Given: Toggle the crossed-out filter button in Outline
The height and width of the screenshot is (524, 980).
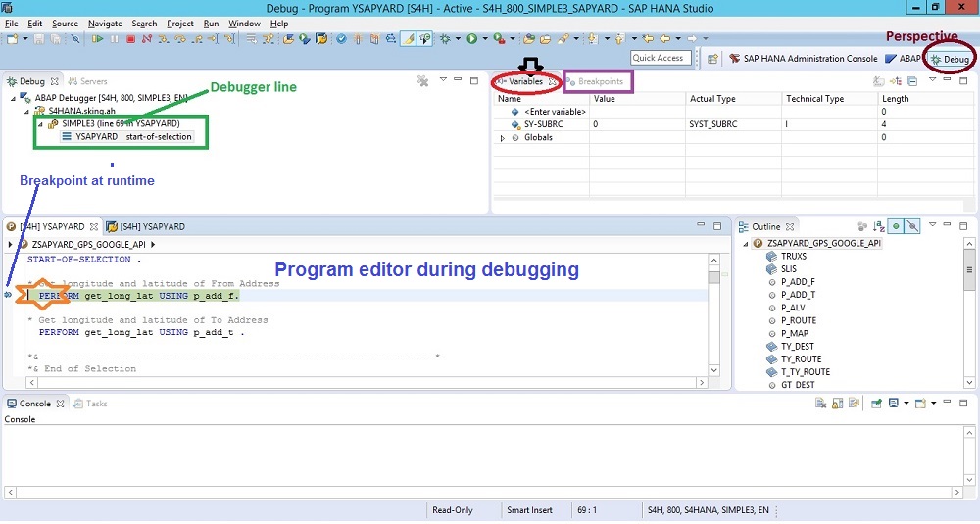Looking at the screenshot, I should 912,226.
